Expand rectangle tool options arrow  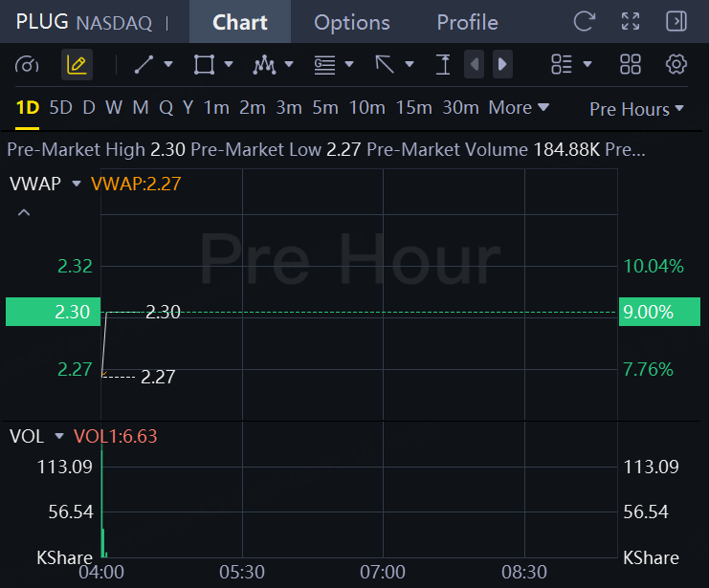pos(229,64)
